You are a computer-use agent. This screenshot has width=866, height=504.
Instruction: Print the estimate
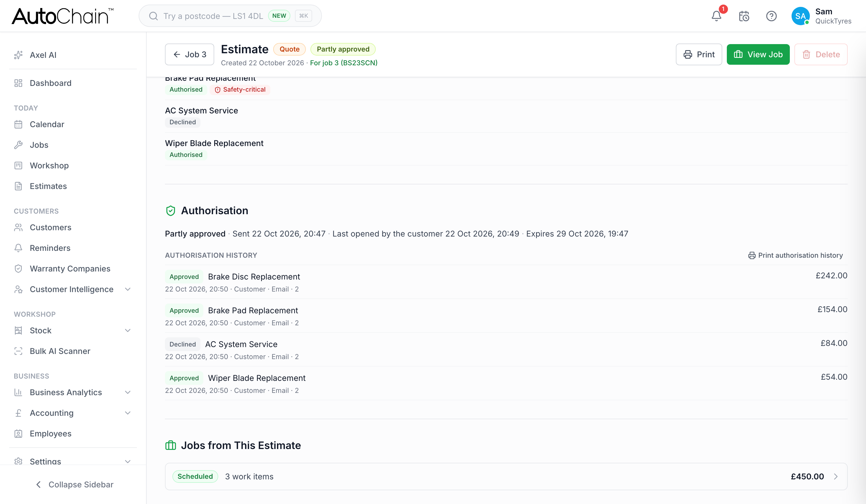pos(699,54)
